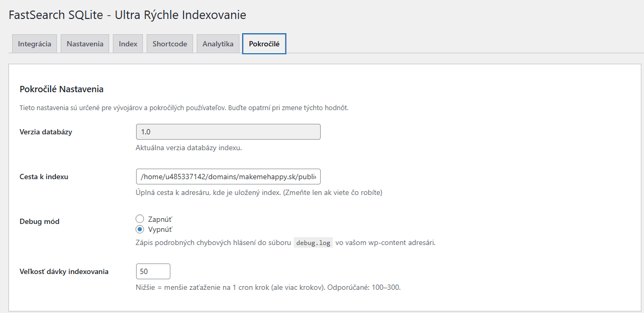644x313 pixels.
Task: Open the Nastavenia tab
Action: (x=84, y=43)
